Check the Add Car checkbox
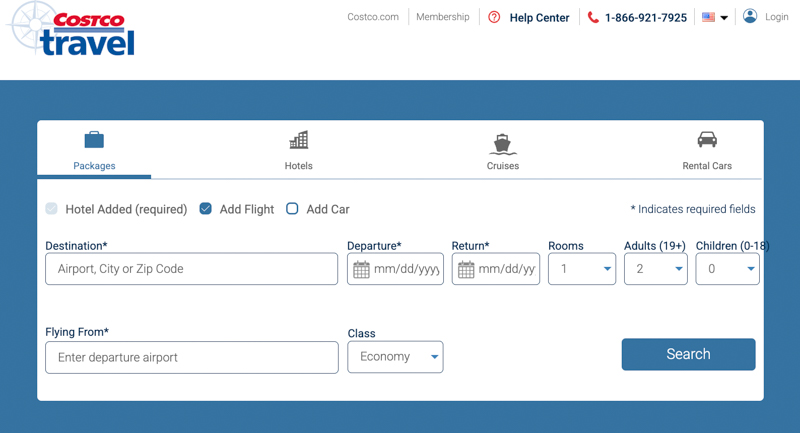Image resolution: width=800 pixels, height=433 pixels. (292, 209)
